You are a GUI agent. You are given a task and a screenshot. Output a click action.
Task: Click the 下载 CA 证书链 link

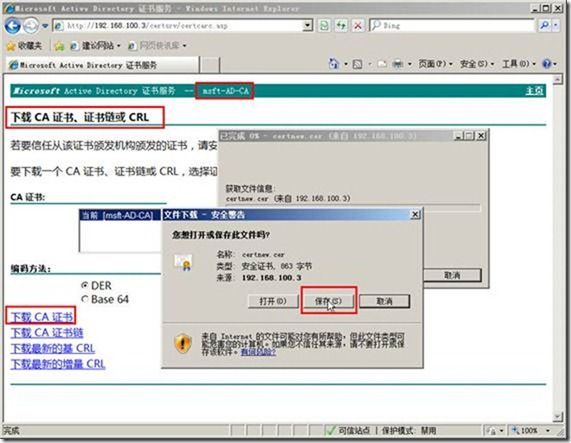47,333
